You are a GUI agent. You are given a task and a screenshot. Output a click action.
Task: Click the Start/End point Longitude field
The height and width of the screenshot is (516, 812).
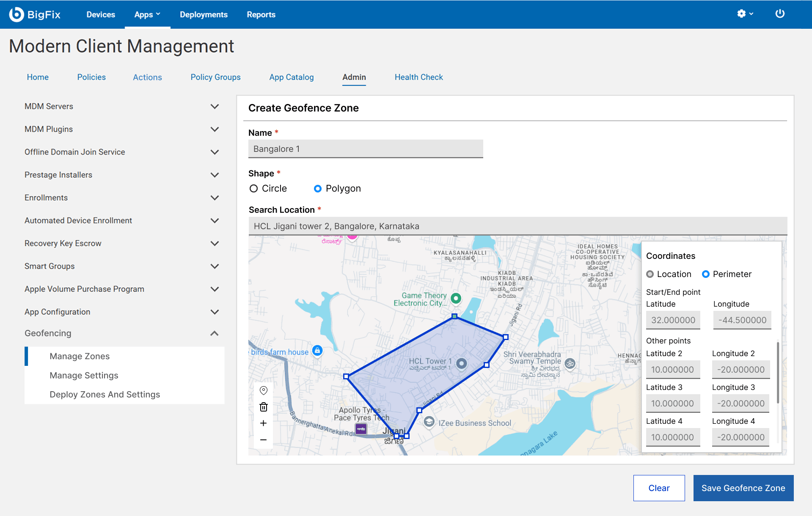742,320
